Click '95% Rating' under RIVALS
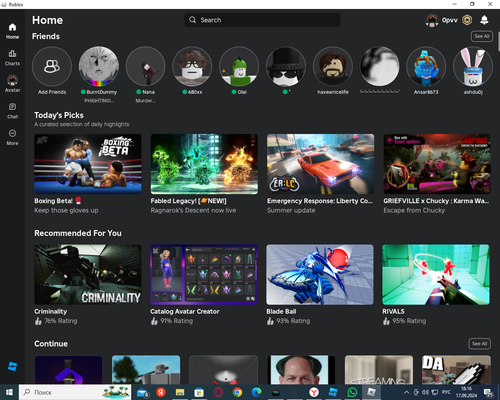This screenshot has width=500, height=400. coord(409,321)
